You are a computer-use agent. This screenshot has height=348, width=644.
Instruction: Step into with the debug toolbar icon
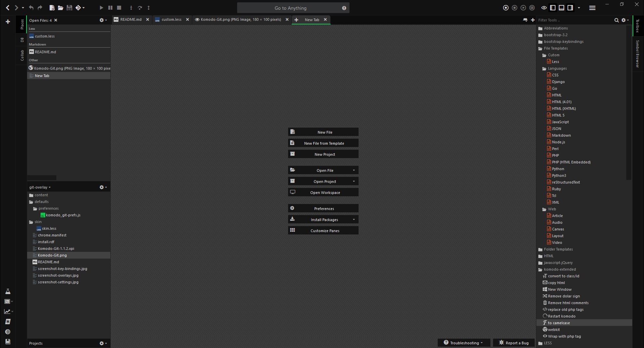[x=131, y=7]
